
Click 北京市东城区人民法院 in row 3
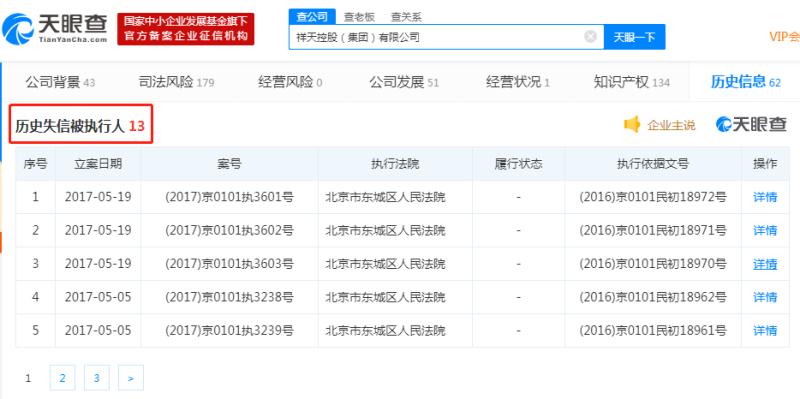coord(385,264)
